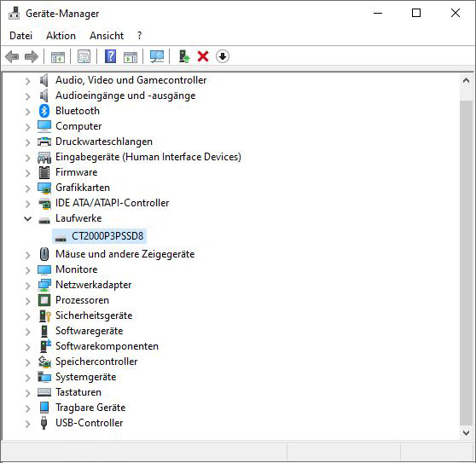Click the scan for hardware changes icon

pos(157,56)
